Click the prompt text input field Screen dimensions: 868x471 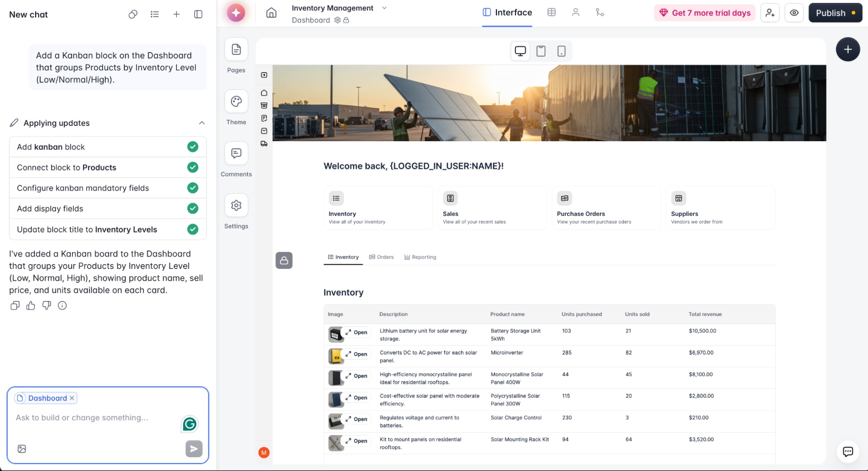[96, 418]
